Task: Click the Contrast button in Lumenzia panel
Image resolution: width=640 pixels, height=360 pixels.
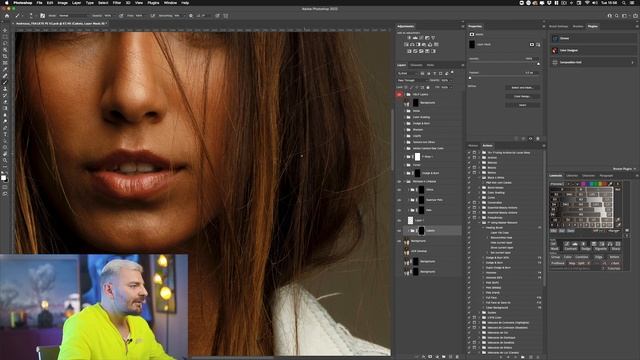Action: [571, 249]
